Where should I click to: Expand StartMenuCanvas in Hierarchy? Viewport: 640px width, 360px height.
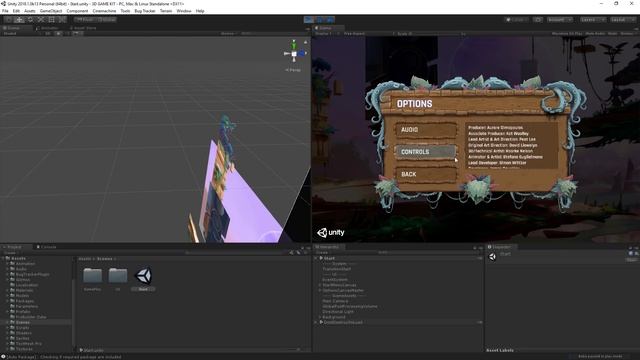320,285
